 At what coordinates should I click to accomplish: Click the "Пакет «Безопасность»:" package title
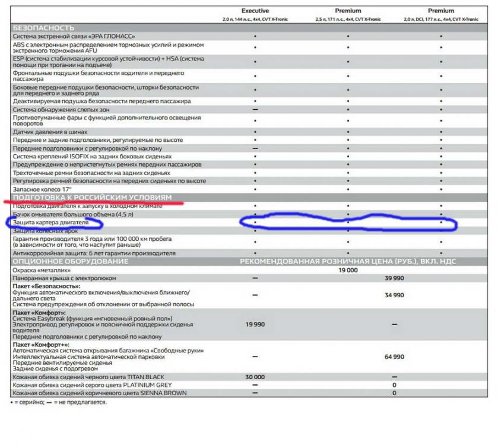47,286
